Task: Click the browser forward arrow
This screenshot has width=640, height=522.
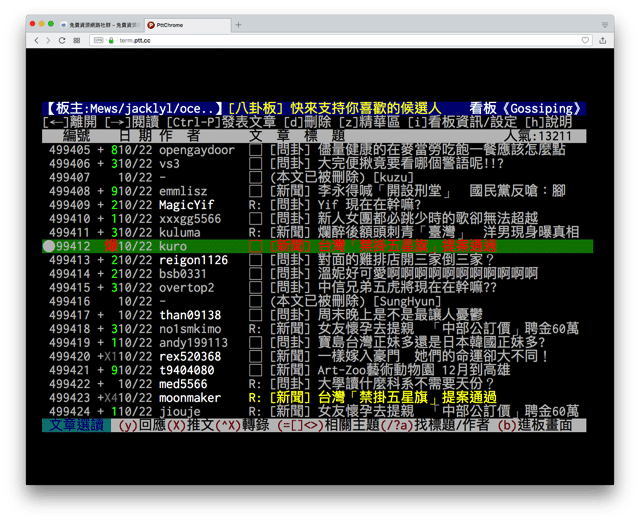Action: pyautogui.click(x=49, y=41)
